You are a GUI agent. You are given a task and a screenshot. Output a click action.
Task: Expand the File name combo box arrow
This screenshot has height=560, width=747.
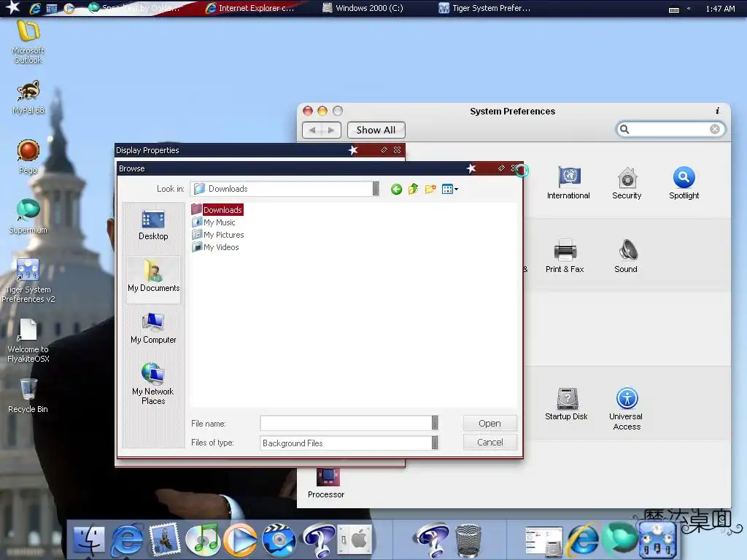435,423
